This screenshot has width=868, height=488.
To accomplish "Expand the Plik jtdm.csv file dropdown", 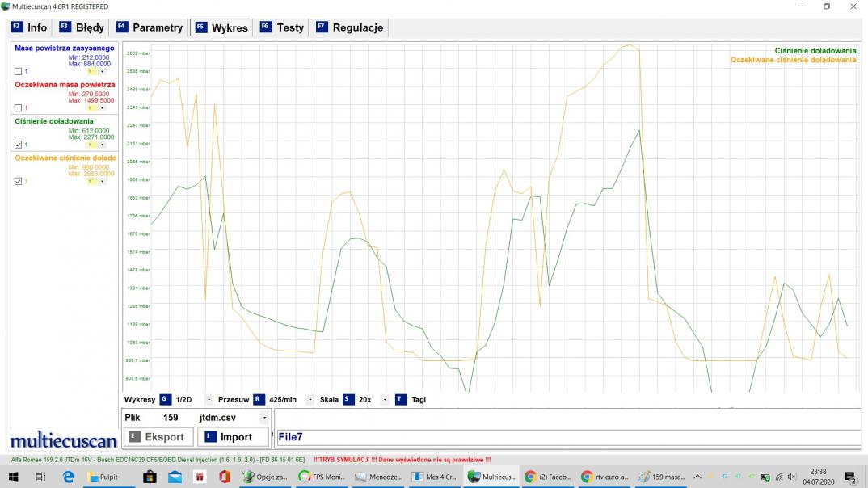I will pos(263,418).
